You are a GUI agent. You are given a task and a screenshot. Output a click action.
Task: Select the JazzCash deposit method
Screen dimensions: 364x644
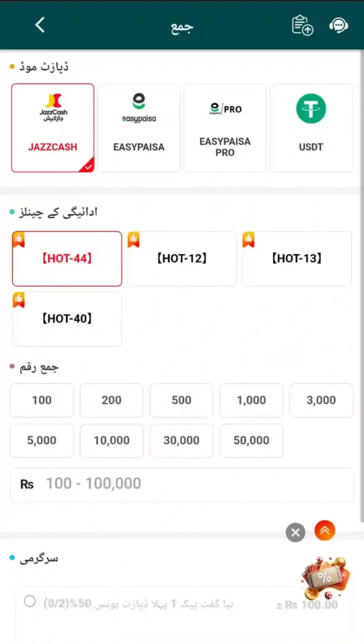tap(53, 128)
